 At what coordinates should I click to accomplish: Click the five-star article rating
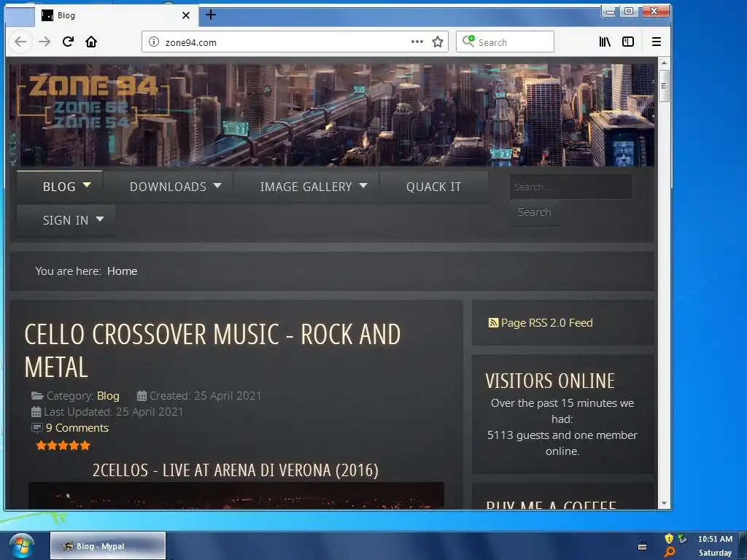click(x=63, y=446)
